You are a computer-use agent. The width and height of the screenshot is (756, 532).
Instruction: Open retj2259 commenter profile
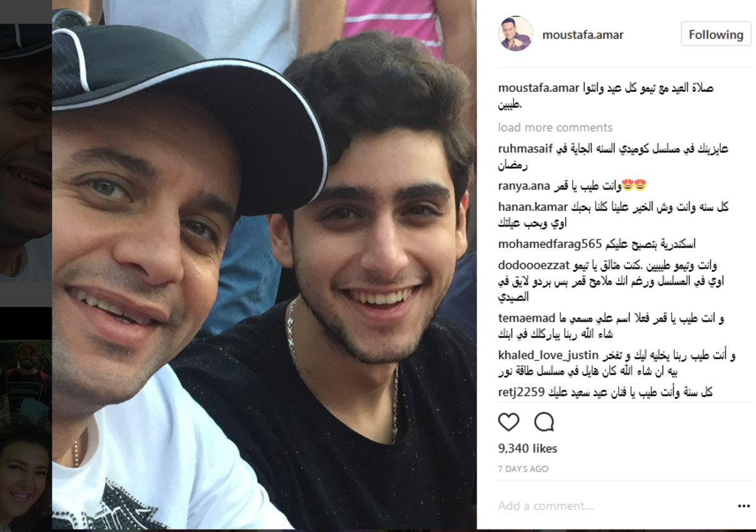pyautogui.click(x=521, y=392)
